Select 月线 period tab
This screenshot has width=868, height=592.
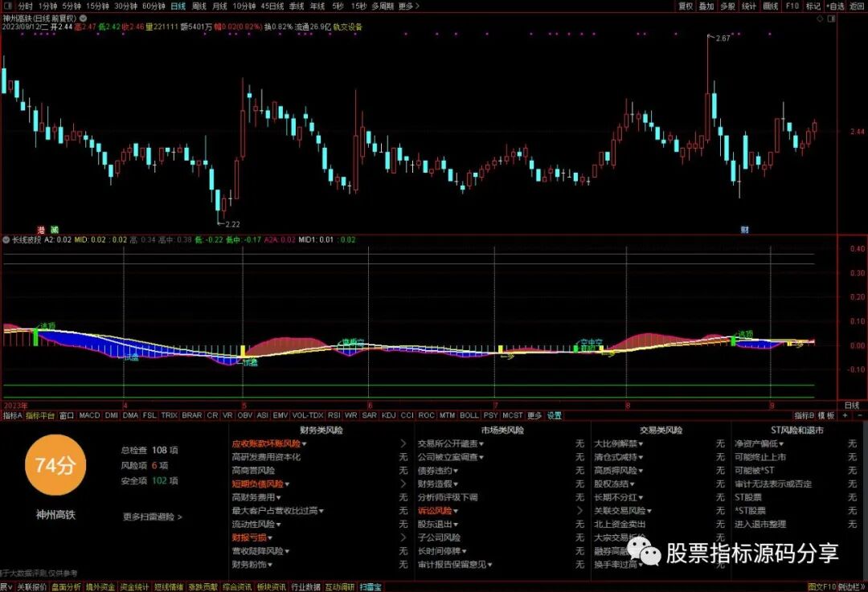click(x=219, y=6)
